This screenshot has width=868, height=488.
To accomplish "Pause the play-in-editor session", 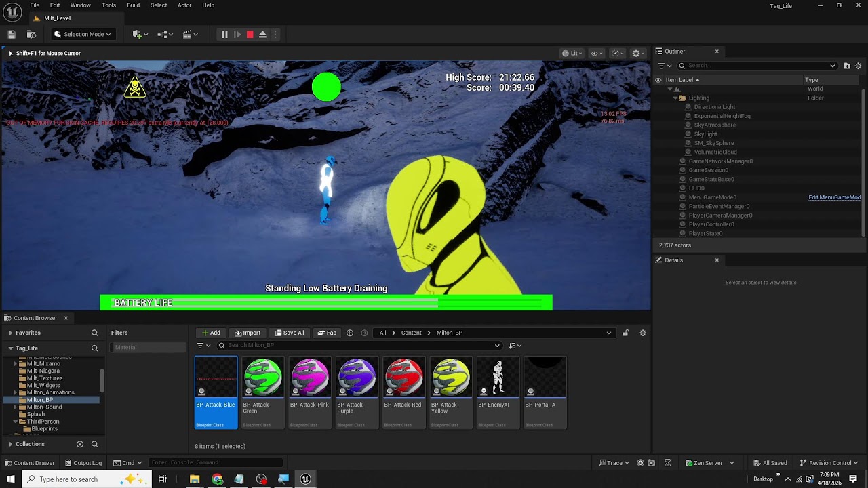I will [x=224, y=34].
